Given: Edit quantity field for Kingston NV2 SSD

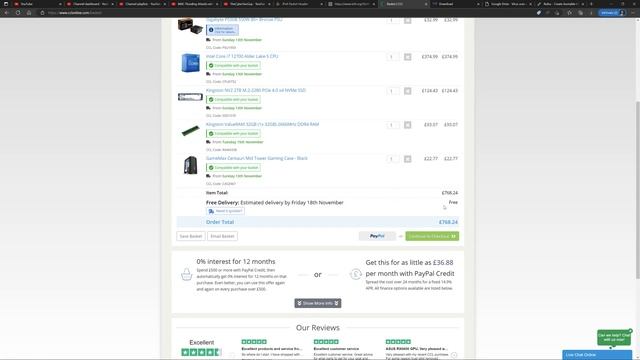Looking at the screenshot, I should [x=393, y=91].
